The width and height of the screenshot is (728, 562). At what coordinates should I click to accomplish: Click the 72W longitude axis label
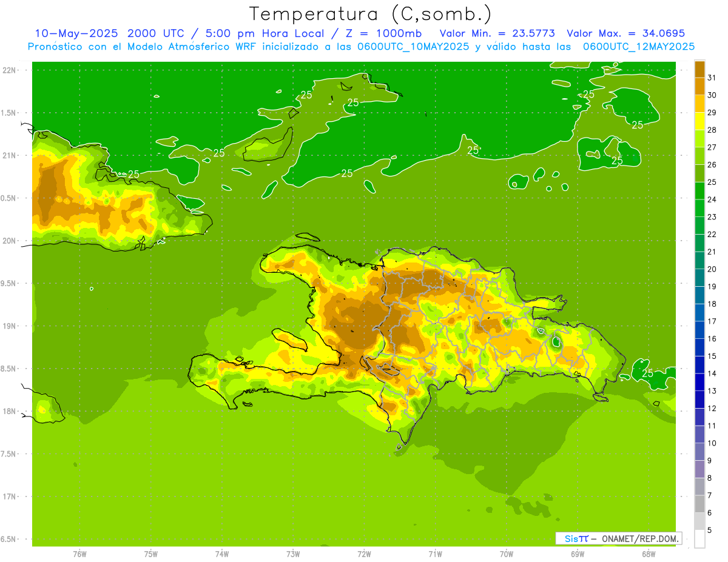click(x=364, y=554)
